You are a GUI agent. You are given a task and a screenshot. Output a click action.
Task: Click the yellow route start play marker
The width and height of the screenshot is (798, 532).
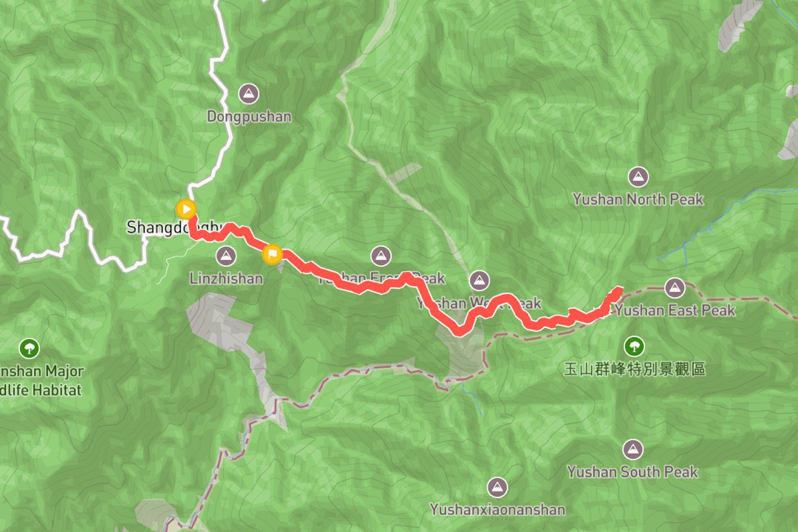(x=185, y=209)
